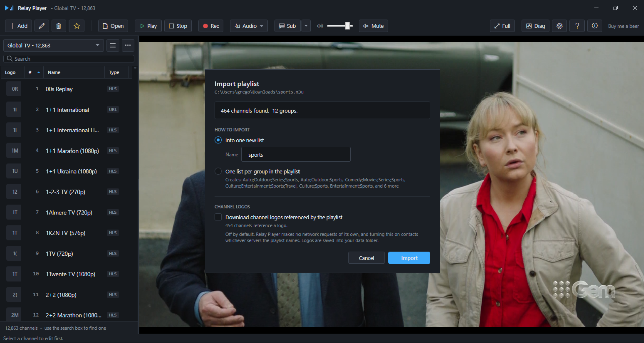Click the speaker volume icon
The image size is (644, 343).
pos(320,26)
